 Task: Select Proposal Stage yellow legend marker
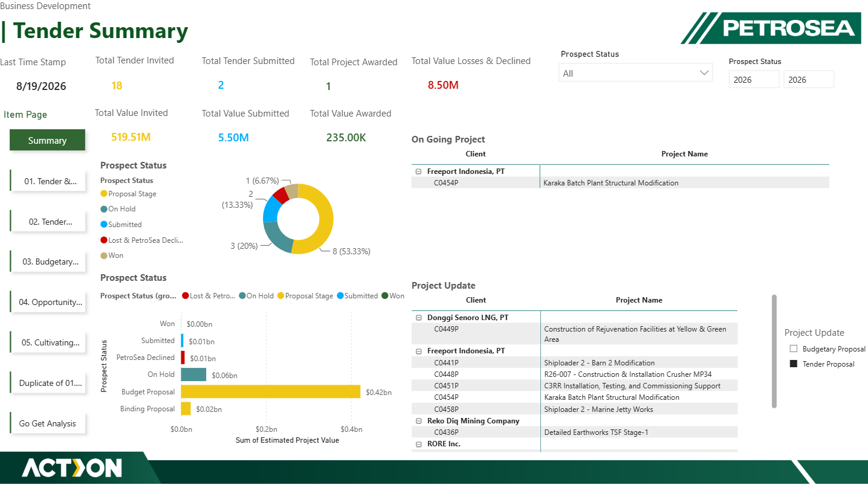pos(104,194)
